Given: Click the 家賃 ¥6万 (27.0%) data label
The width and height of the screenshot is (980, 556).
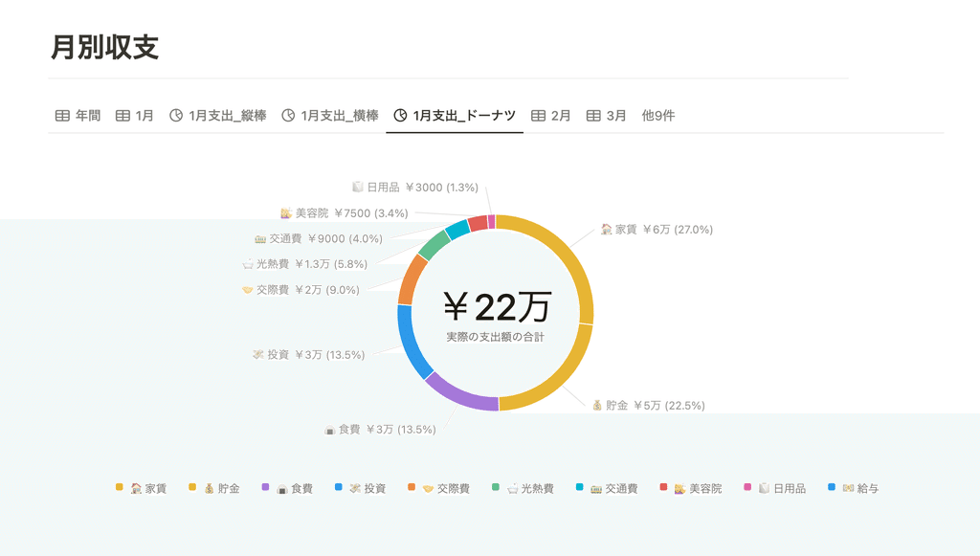Looking at the screenshot, I should point(657,230).
